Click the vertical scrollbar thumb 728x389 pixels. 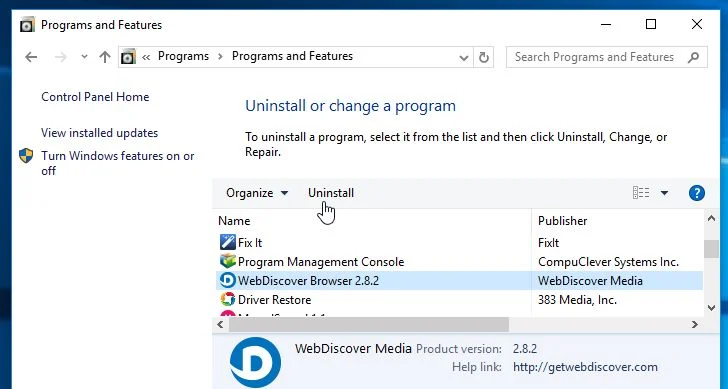[711, 249]
